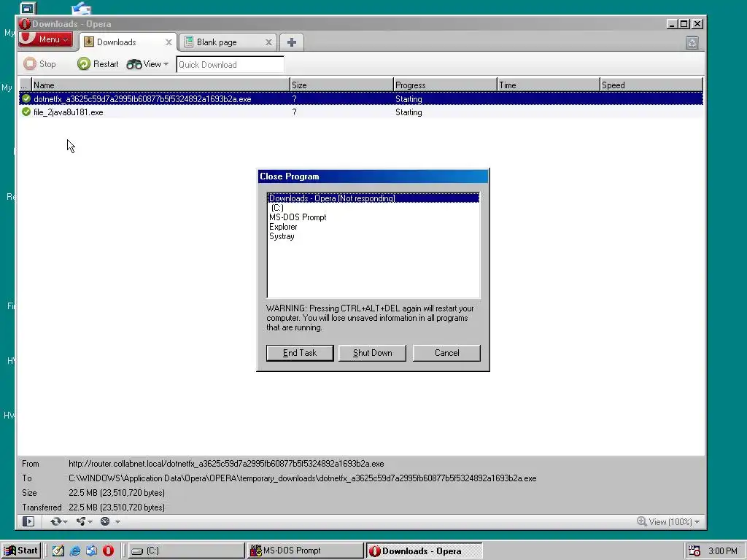This screenshot has width=747, height=560.
Task: Click the Transferred 22.5 MB value
Action: [117, 507]
